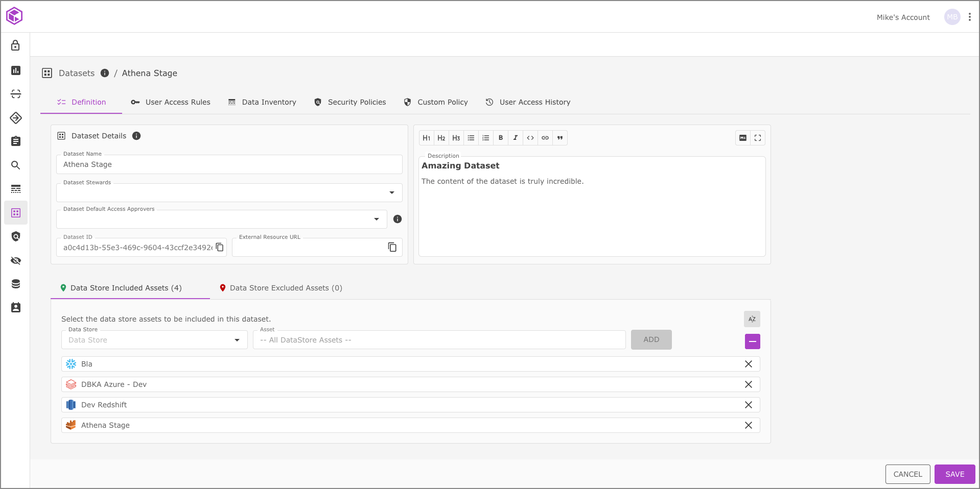The image size is (980, 489).
Task: Open the Dataset Stewards dropdown
Action: point(392,193)
